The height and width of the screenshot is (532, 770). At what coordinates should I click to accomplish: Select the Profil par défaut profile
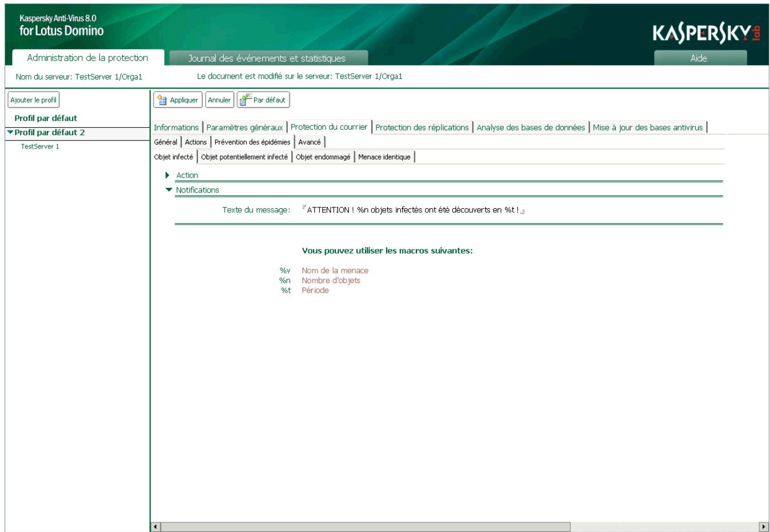pos(46,118)
